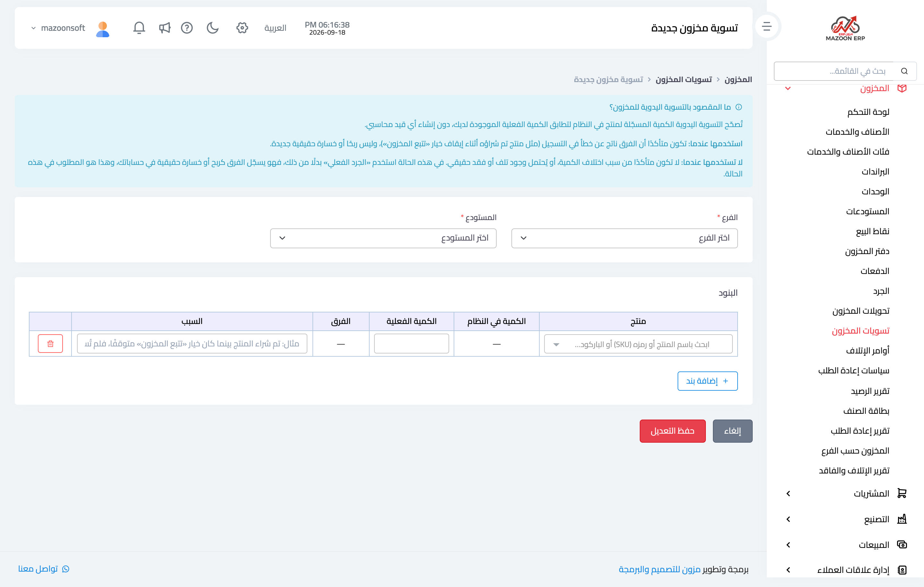924x587 pixels.
Task: Go to تسويات المخزون breadcrumb link
Action: coord(683,80)
